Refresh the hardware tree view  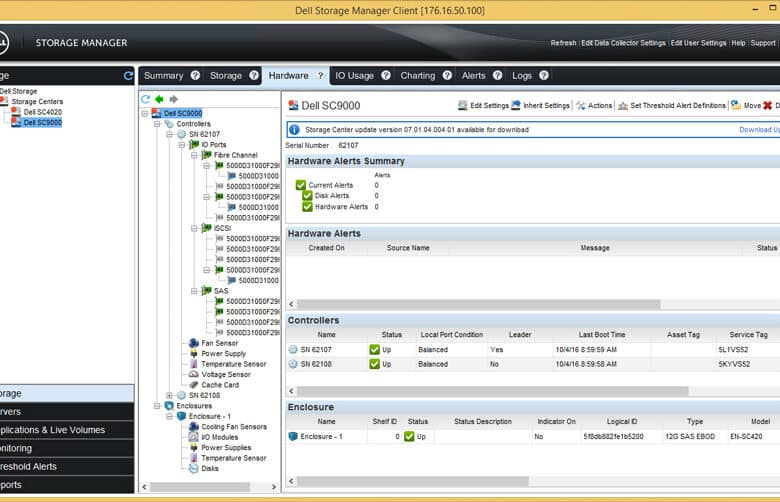(x=145, y=100)
